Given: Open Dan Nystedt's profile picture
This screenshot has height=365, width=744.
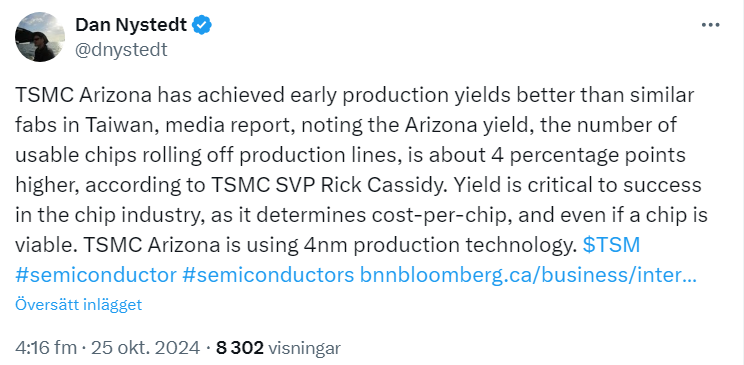Looking at the screenshot, I should [40, 37].
